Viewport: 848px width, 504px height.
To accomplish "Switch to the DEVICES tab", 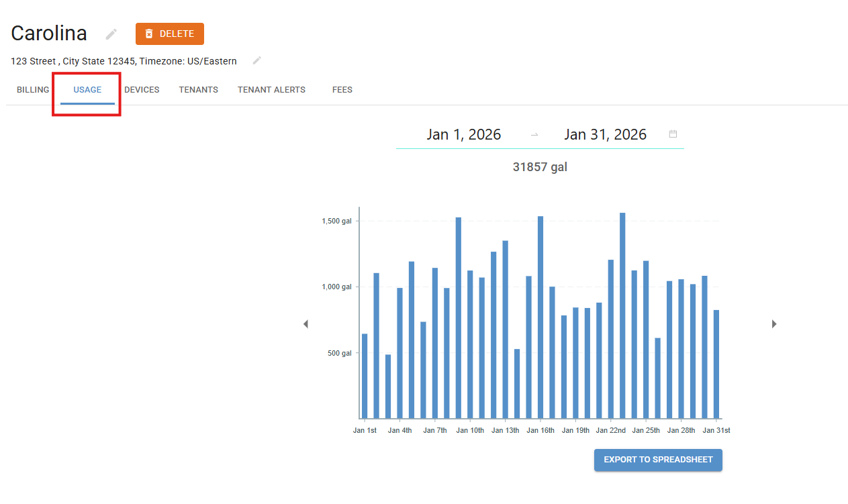I will [x=142, y=90].
